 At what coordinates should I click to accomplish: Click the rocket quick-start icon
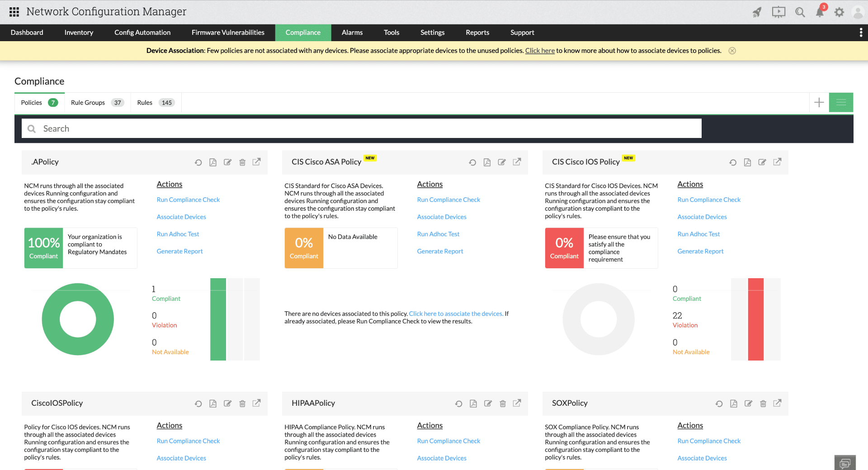tap(757, 12)
